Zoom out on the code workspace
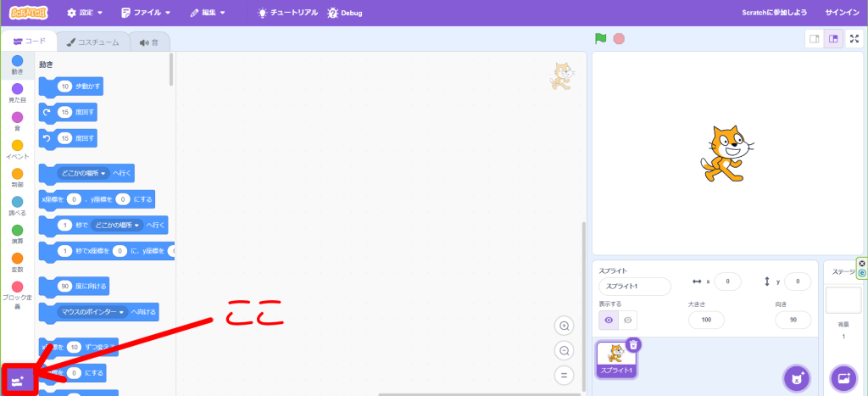Screen dimensions: 868x396 pos(564,351)
